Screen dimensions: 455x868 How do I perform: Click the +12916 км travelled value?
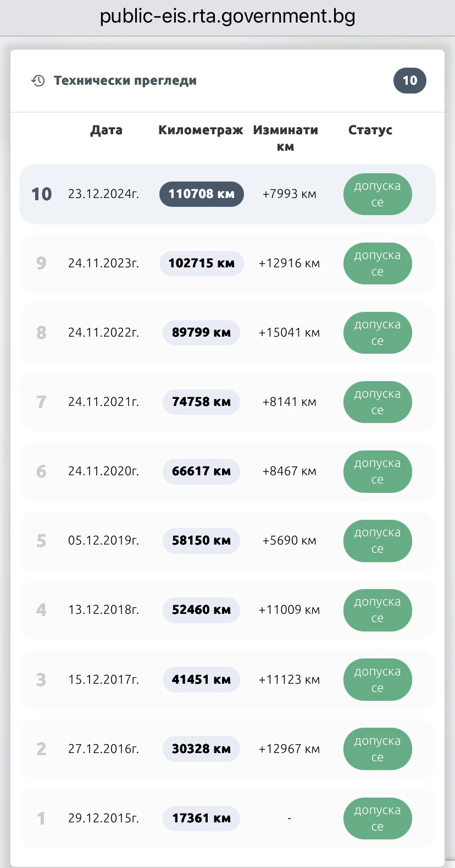pyautogui.click(x=289, y=263)
